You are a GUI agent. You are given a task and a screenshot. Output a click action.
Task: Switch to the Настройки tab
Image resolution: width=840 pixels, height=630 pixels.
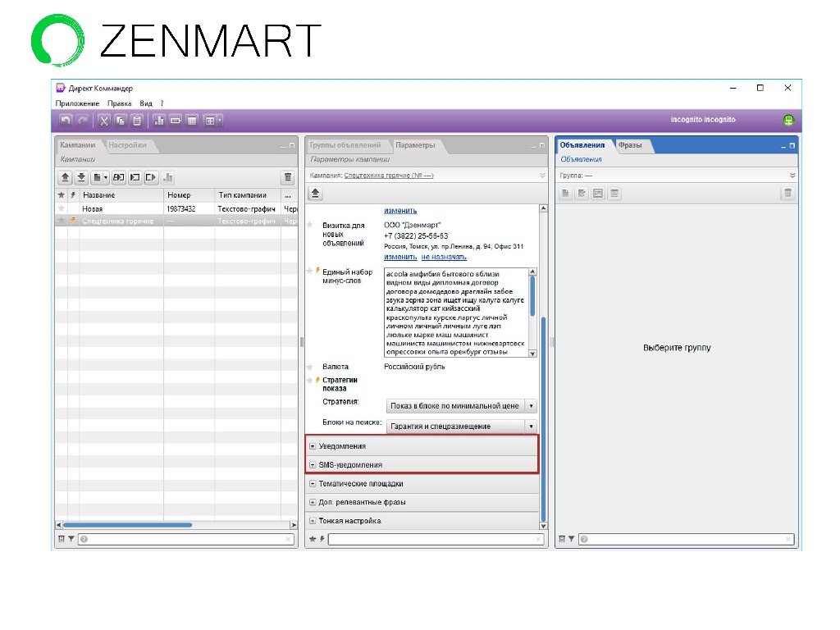[x=127, y=144]
